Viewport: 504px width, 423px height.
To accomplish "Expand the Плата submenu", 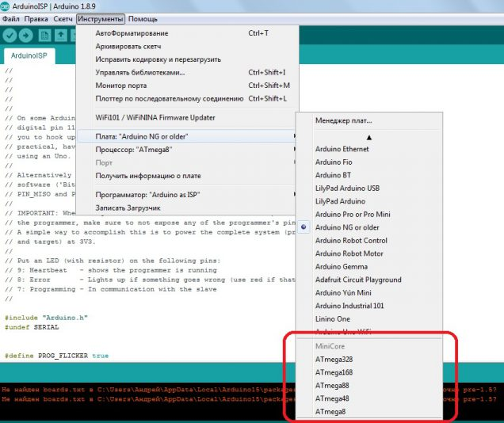I will click(186, 136).
